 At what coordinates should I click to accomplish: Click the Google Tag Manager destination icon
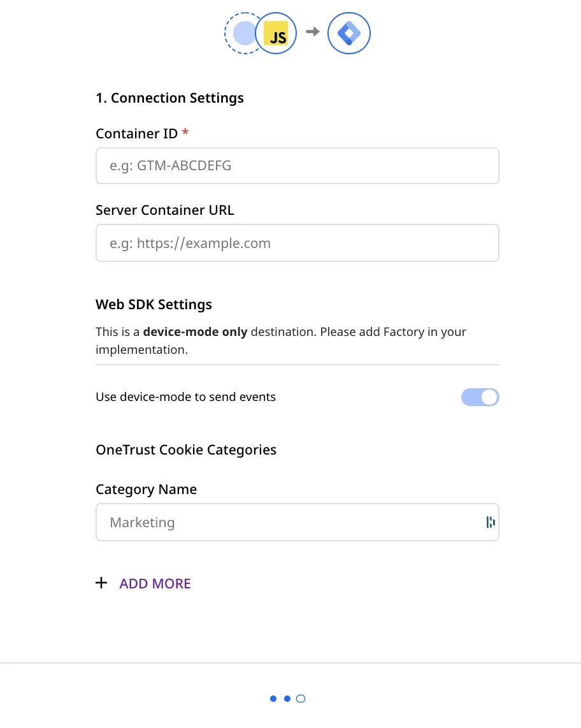(349, 33)
